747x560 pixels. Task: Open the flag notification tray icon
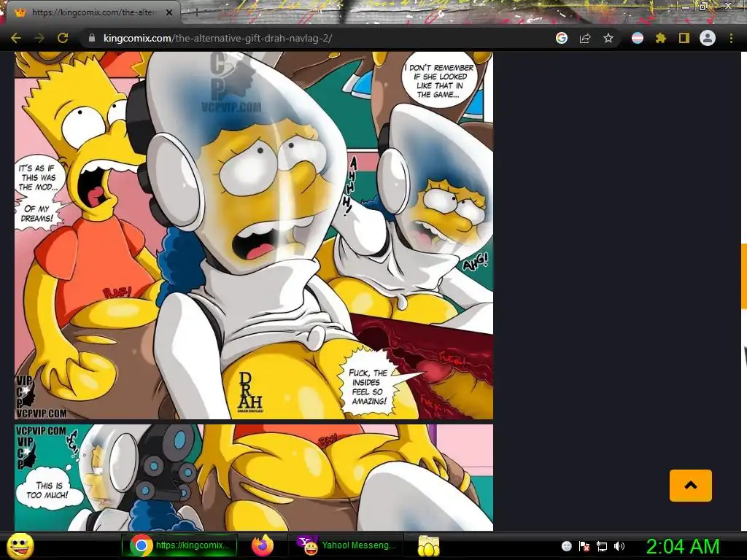point(584,546)
